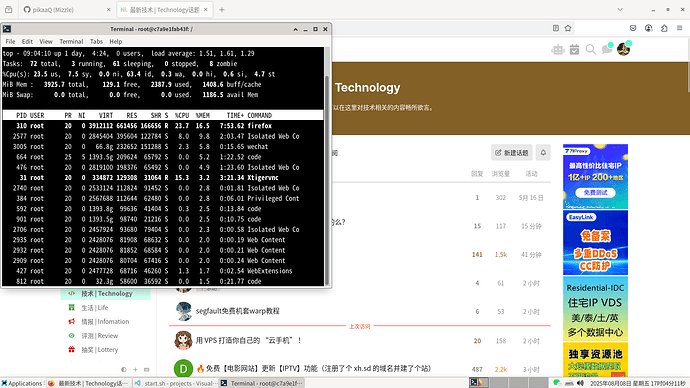Open the user avatar menu in forum header

click(x=624, y=49)
